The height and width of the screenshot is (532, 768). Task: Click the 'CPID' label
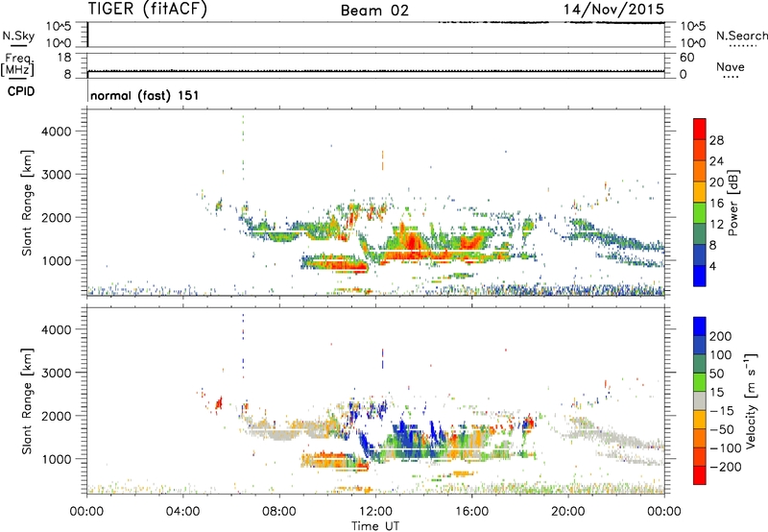point(21,91)
